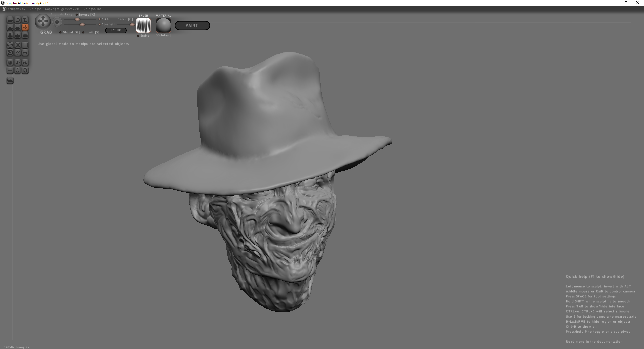Select the Inflate sculpting tool
Viewport: 644px width, 349px height.
tap(10, 35)
